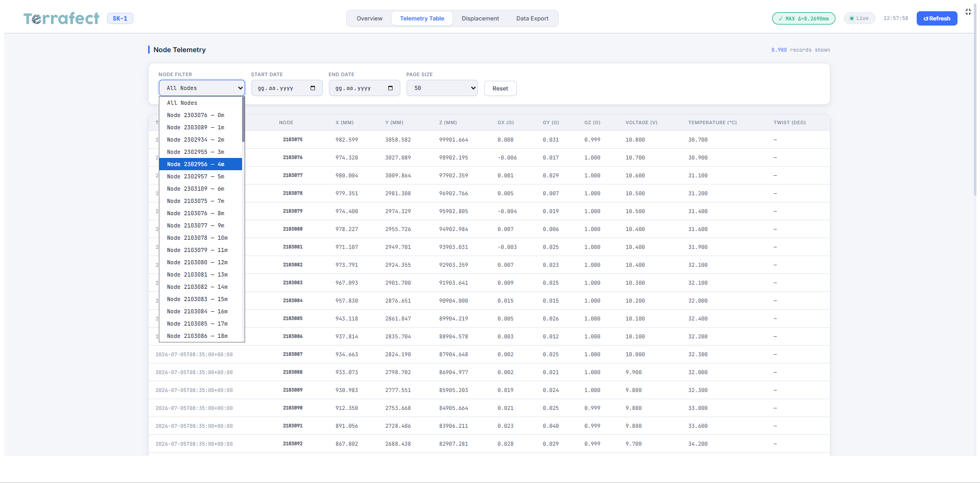This screenshot has width=980, height=483.
Task: Click X value 982.599
Action: (346, 140)
